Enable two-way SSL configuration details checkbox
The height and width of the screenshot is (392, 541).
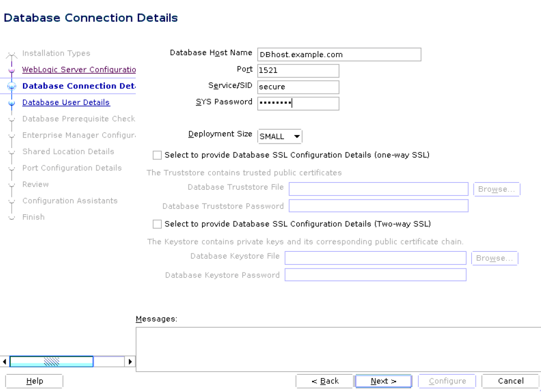coord(157,224)
